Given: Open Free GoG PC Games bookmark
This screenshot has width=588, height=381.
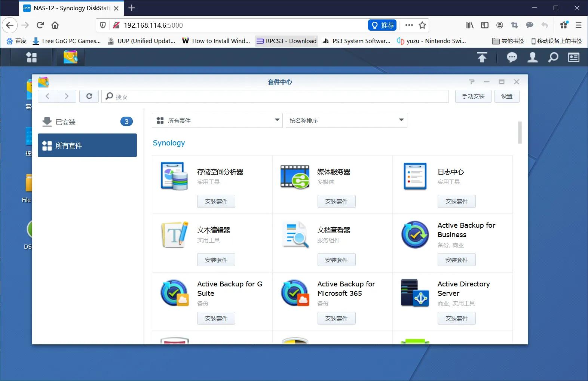Looking at the screenshot, I should (67, 41).
